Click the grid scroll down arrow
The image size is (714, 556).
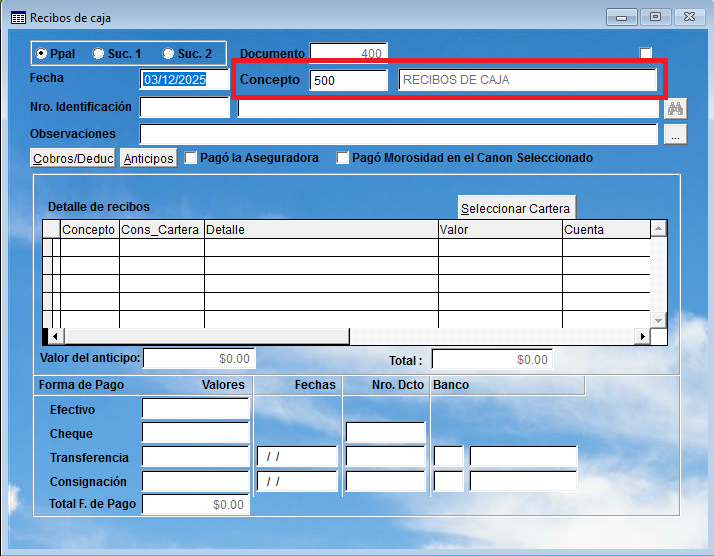click(658, 320)
